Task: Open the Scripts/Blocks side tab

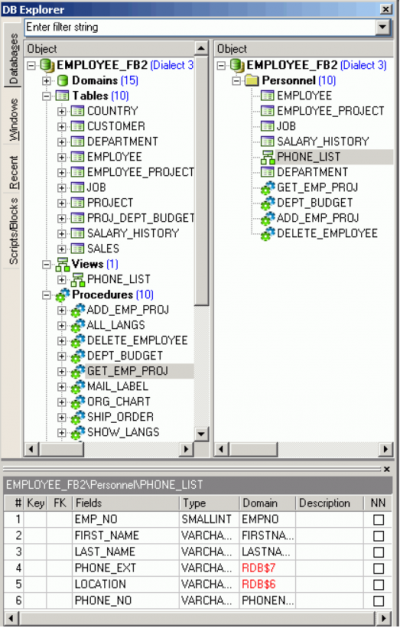Action: click(13, 231)
